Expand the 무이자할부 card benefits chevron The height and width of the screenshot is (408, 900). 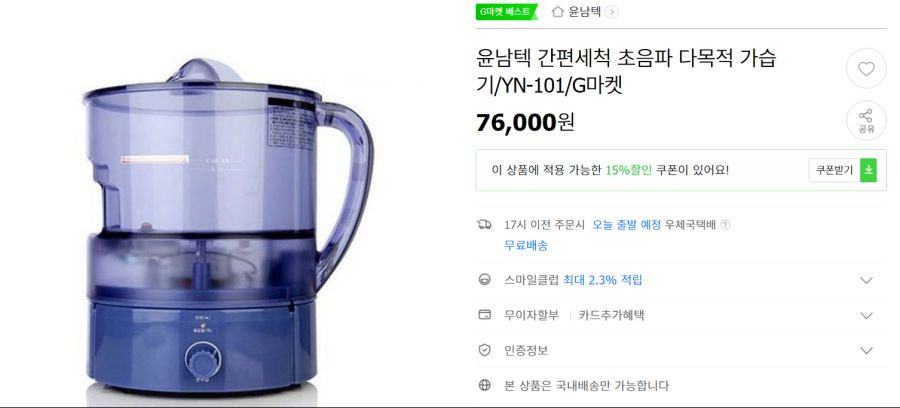pyautogui.click(x=866, y=316)
